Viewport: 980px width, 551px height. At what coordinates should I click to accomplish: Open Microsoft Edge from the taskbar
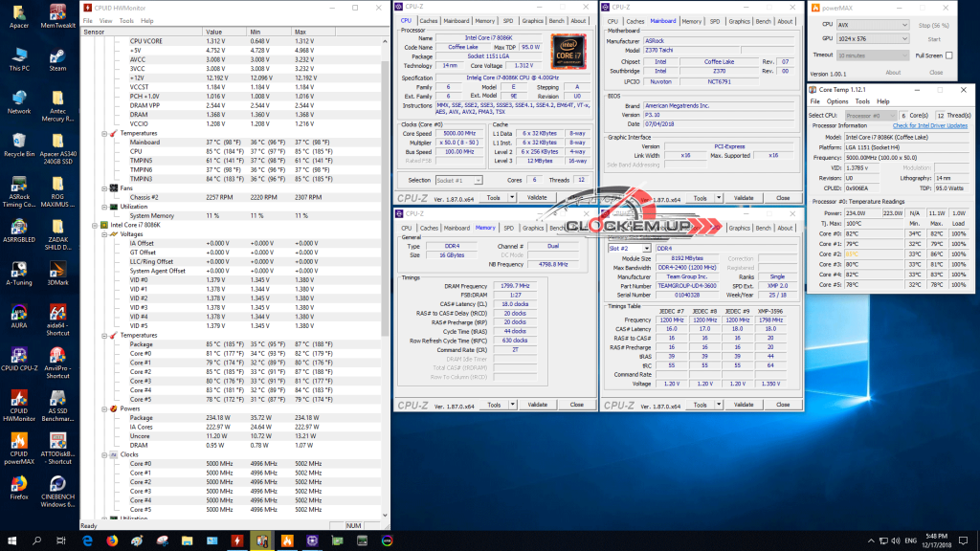click(x=87, y=541)
